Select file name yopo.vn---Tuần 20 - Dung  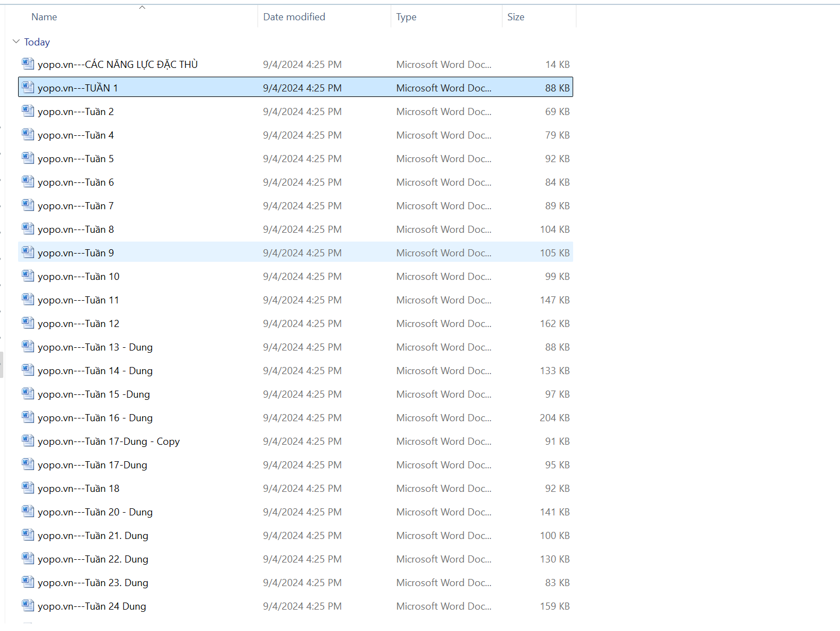95,512
